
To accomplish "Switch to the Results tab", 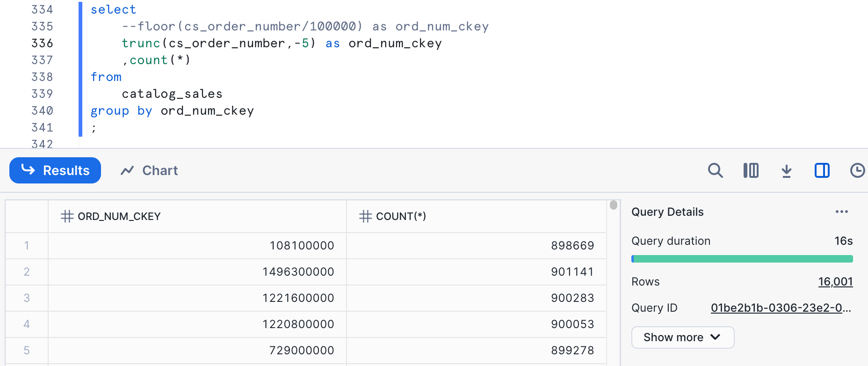I will point(55,170).
